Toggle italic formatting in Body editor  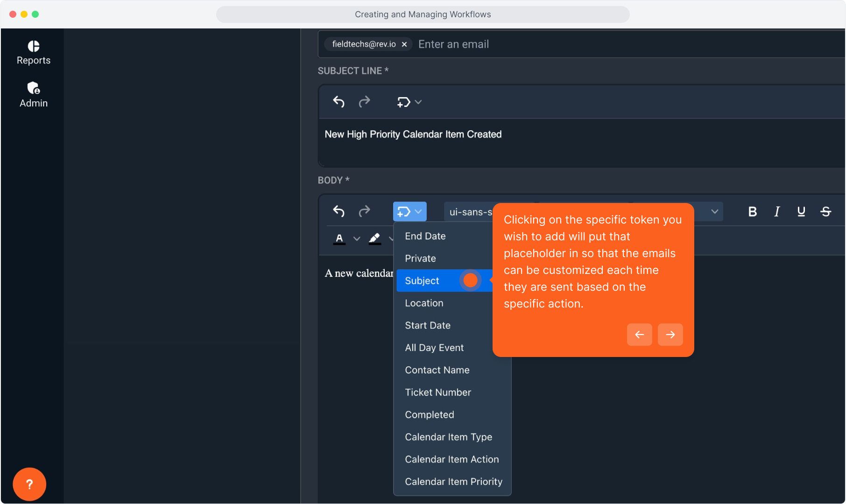pos(777,212)
